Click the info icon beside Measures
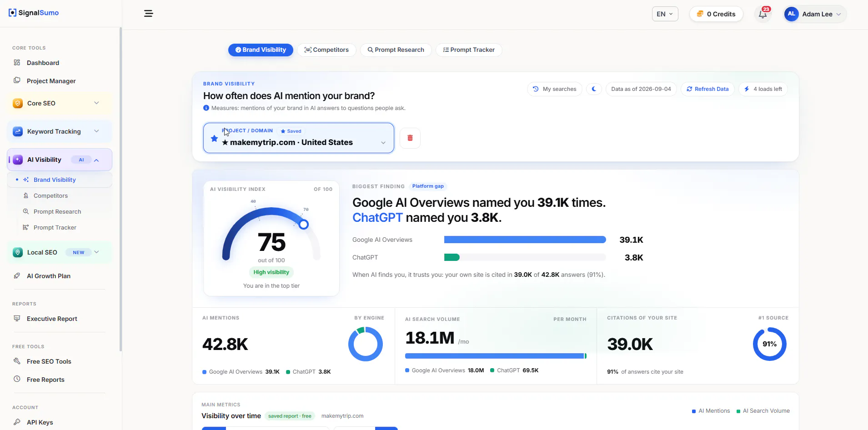This screenshot has width=868, height=430. click(206, 108)
